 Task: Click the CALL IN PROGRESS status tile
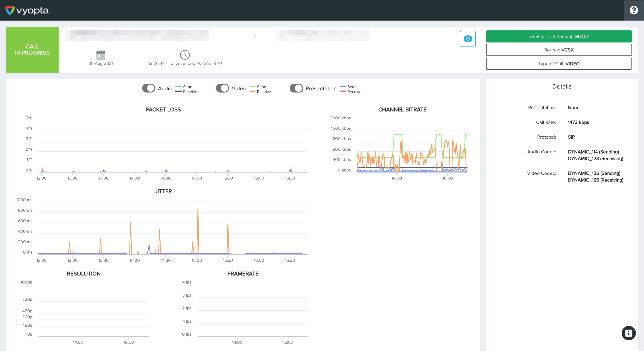(32, 50)
